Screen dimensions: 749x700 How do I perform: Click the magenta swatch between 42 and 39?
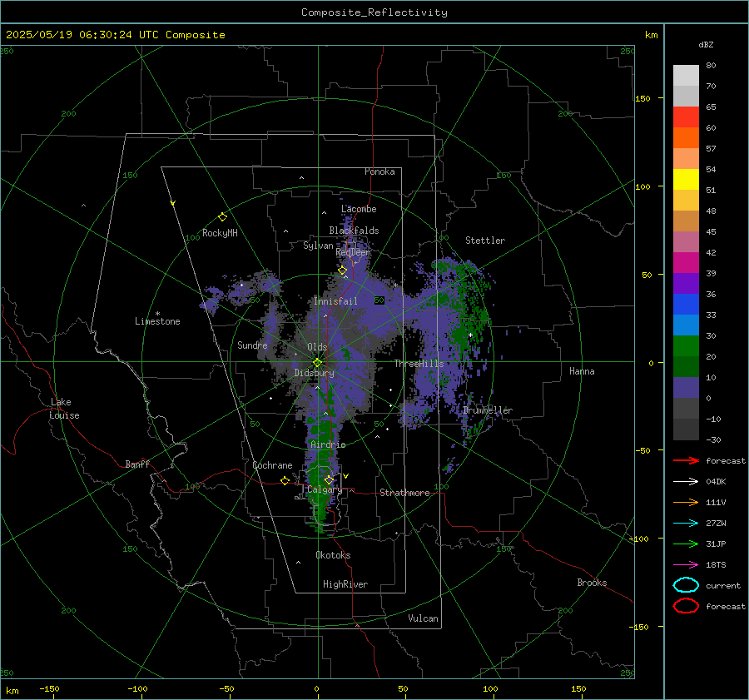pyautogui.click(x=686, y=262)
